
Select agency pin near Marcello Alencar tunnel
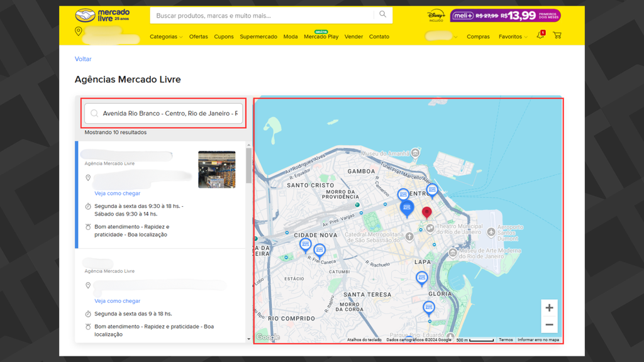pos(431,190)
